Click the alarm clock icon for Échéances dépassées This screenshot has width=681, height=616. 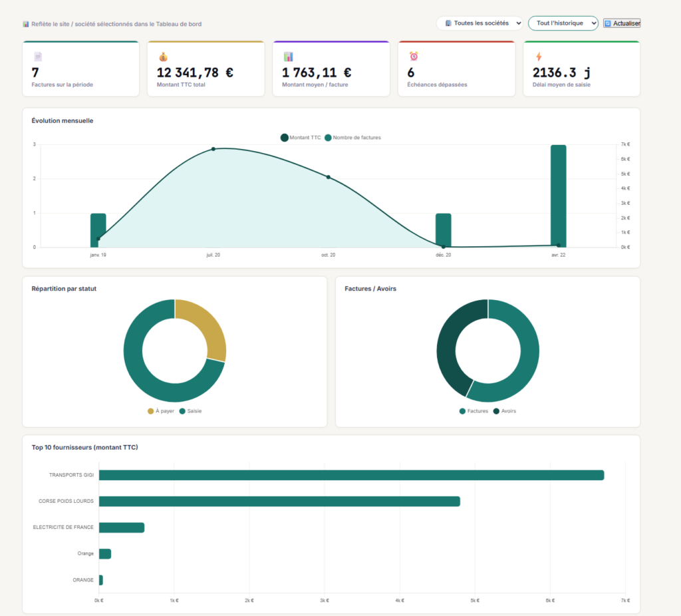point(414,56)
